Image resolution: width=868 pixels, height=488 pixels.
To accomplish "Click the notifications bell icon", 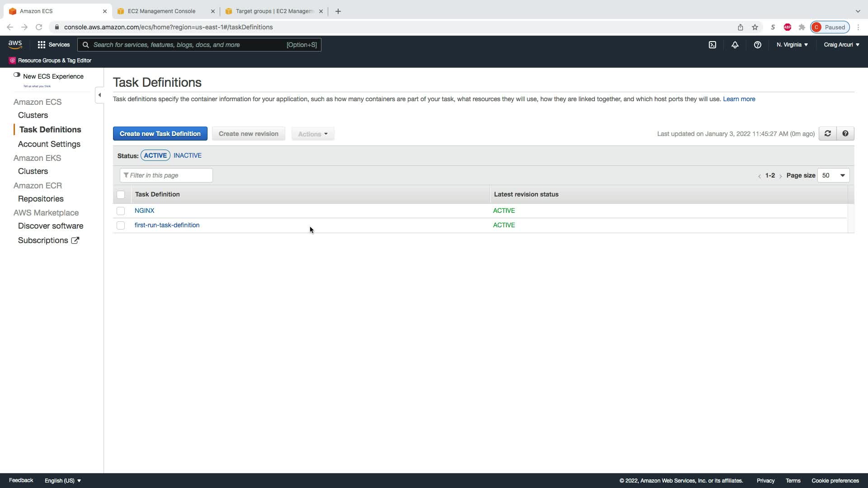I will coord(735,45).
